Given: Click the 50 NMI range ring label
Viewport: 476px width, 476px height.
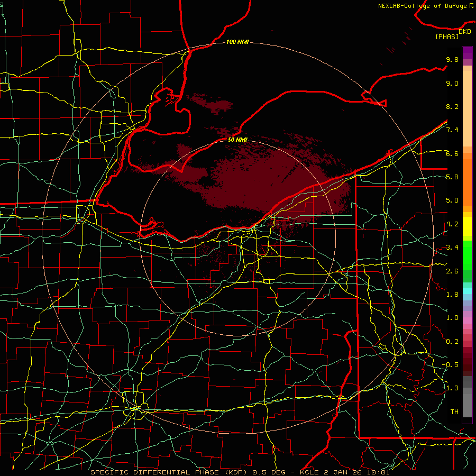Looking at the screenshot, I should coord(237,140).
